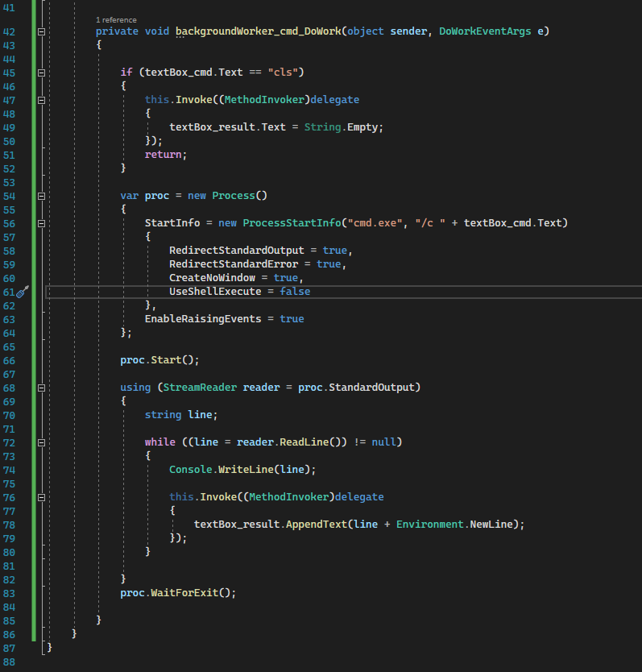642x672 pixels.
Task: Click the DoWorkEventArgs type name
Action: click(485, 31)
